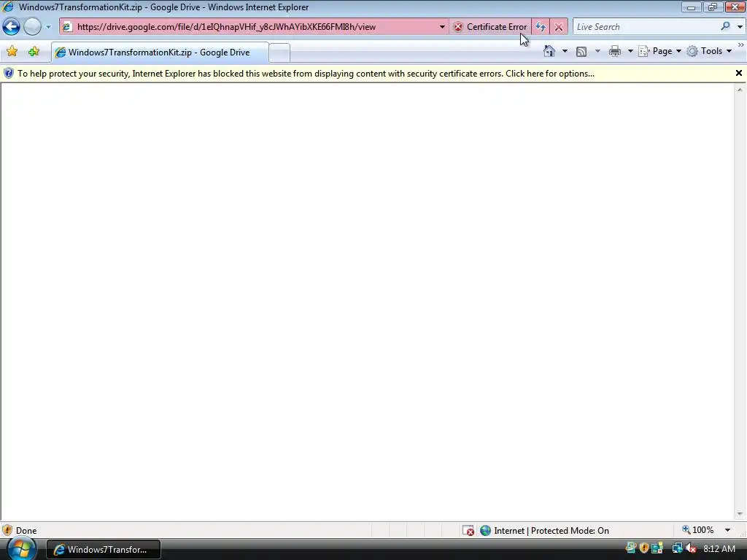Expand the command bar overflow chevron
This screenshot has height=560, width=747.
coord(741,44)
